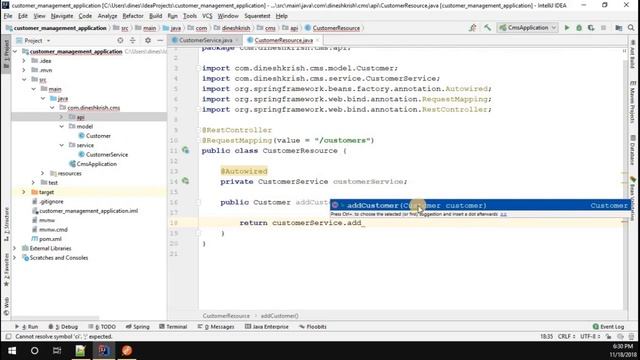Expand External Libraries node
The image size is (640, 360).
pyautogui.click(x=15, y=249)
